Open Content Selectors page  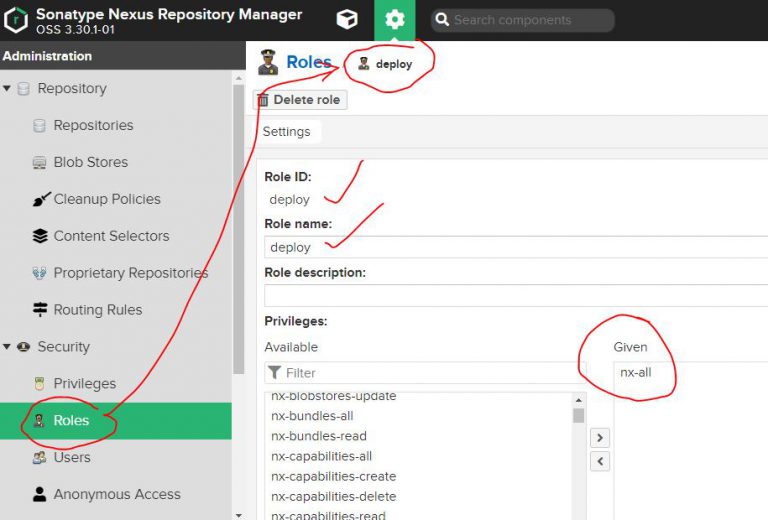[111, 236]
